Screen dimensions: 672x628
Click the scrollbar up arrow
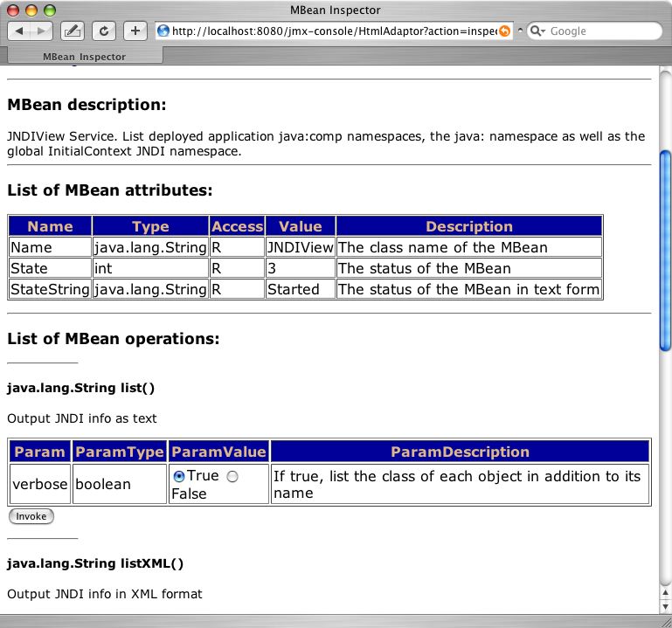pyautogui.click(x=665, y=593)
